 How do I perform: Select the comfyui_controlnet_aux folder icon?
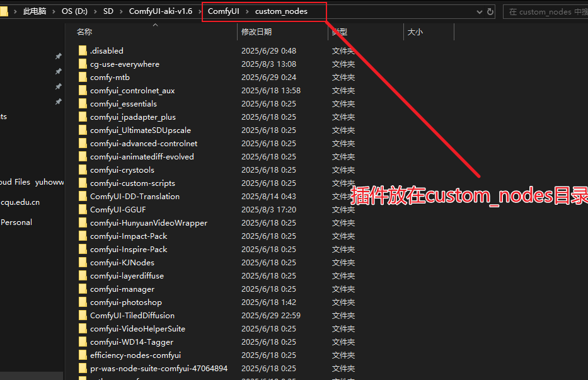coord(83,90)
